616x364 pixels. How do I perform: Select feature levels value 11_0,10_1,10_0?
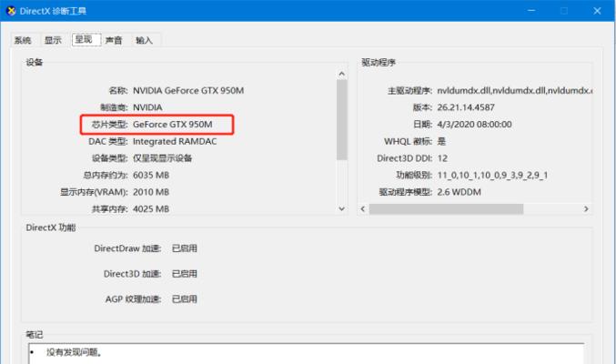coord(492,176)
